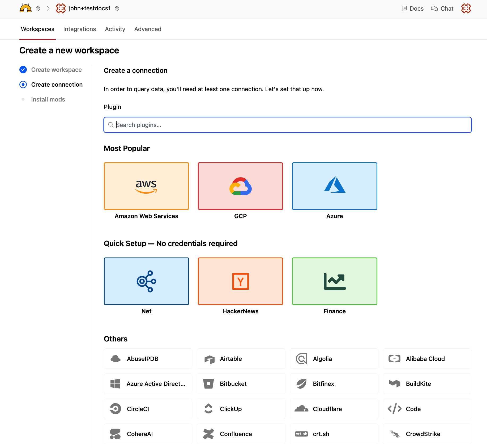Select the Cloudflare plugin button
Screen dimensions: 487x448
334,409
